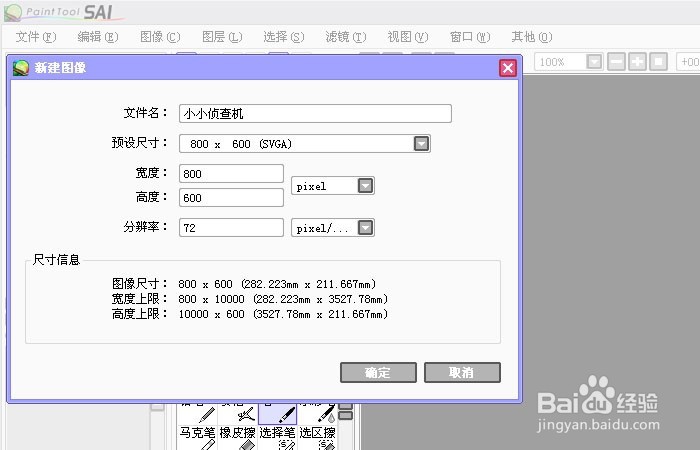Click the 文件名 text field
Viewport: 700px width, 450px height.
315,113
